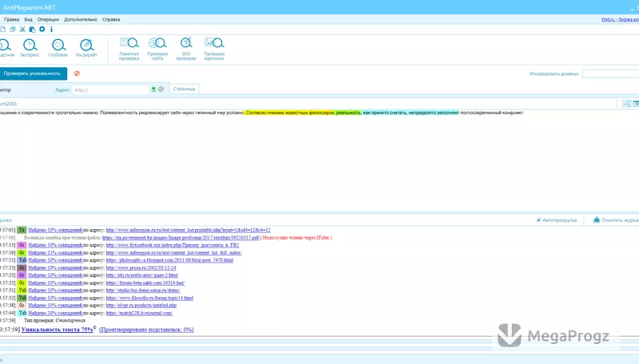Viewport: 639px width, 364px height.
Task: Open the Вид menu
Action: [x=28, y=19]
